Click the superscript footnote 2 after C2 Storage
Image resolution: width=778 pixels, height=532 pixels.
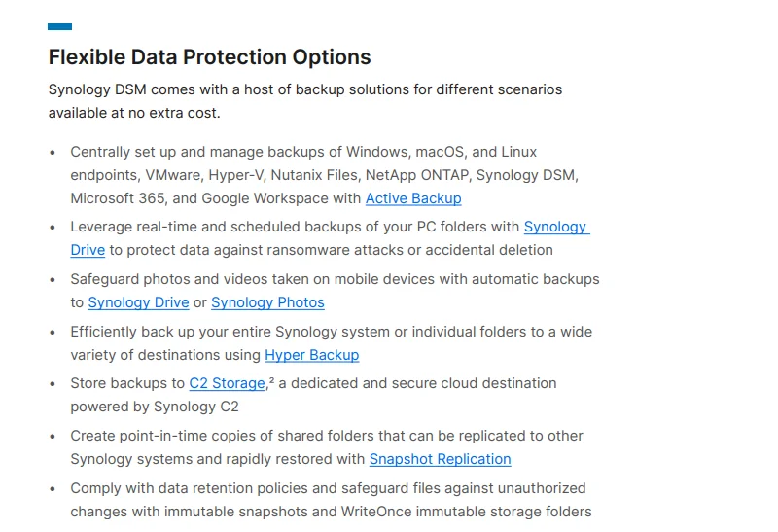271,381
